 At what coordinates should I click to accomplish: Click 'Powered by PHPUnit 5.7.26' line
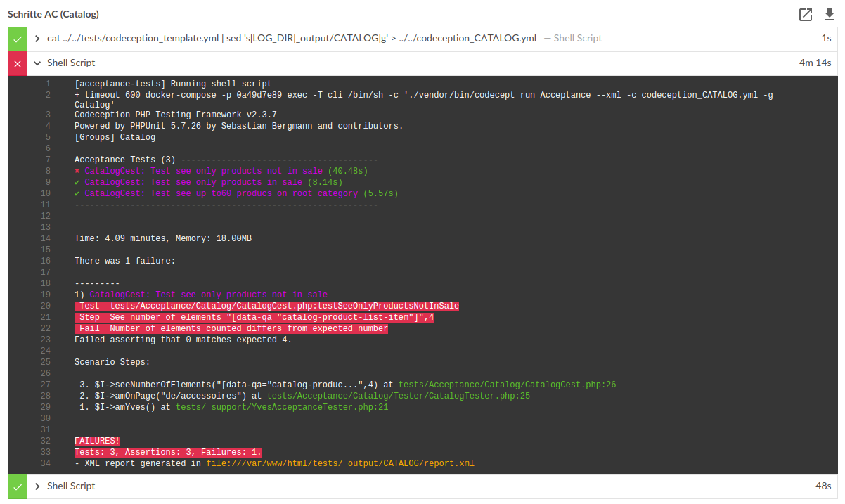tap(239, 126)
